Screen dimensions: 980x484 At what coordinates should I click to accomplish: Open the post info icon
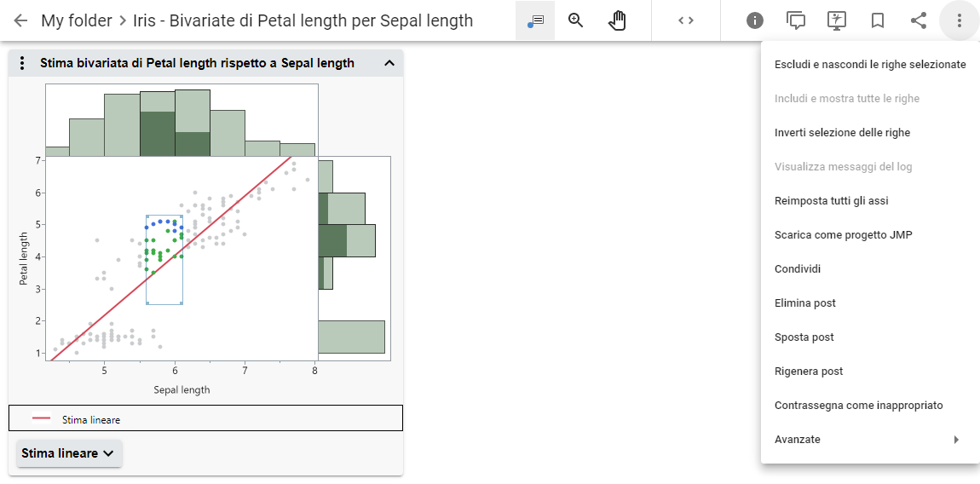(755, 20)
